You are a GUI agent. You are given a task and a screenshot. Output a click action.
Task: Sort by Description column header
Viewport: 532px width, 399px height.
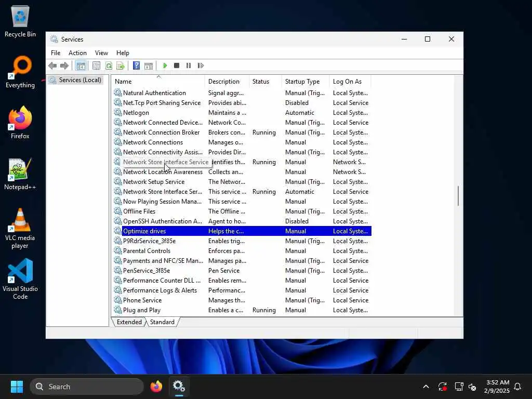[227, 82]
